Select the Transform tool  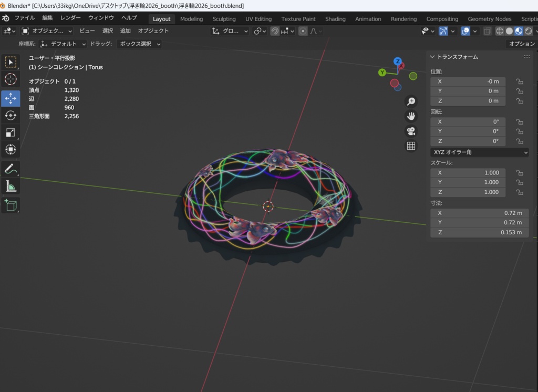pos(11,149)
